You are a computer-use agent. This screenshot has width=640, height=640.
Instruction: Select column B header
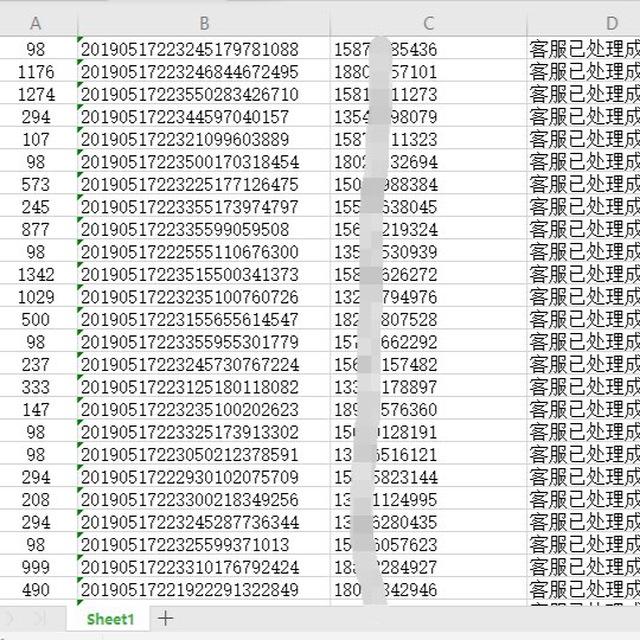tap(204, 24)
